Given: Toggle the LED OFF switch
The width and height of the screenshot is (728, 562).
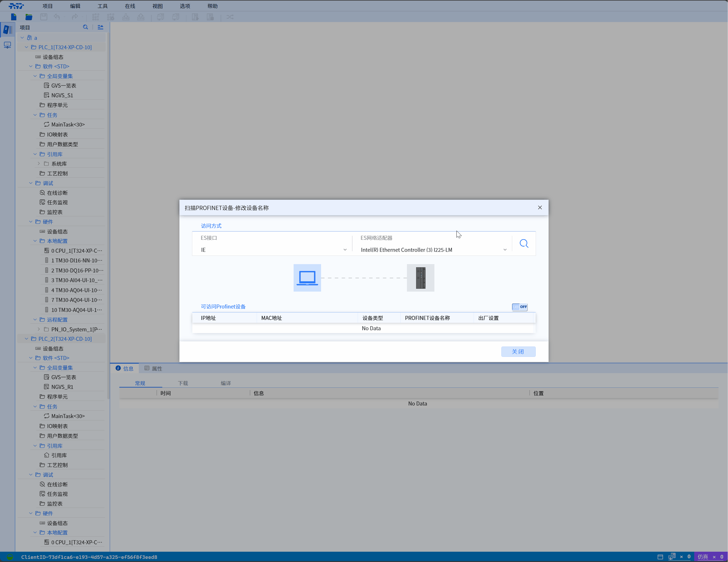Looking at the screenshot, I should pos(520,307).
